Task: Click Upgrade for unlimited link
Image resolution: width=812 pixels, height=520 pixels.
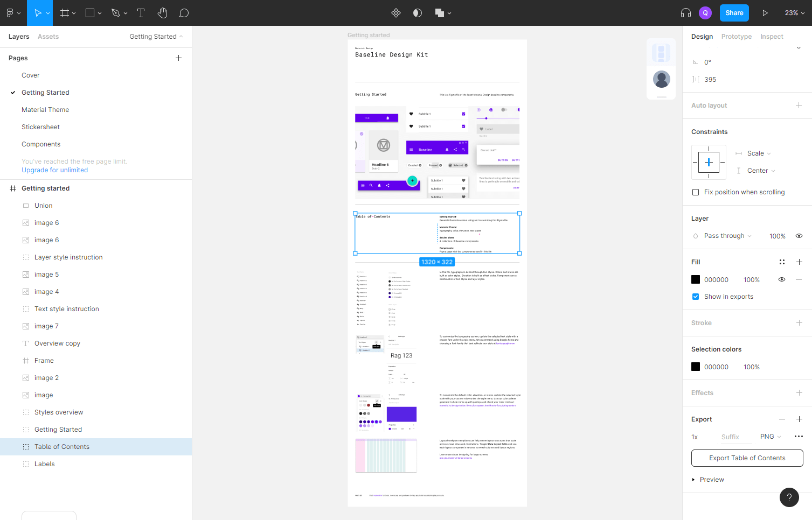Action: pos(54,170)
